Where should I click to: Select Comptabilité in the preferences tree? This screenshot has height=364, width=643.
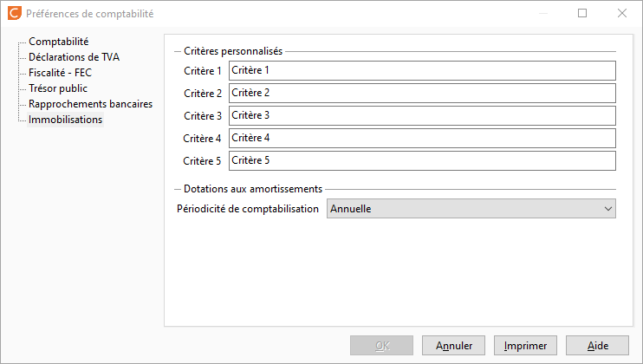pyautogui.click(x=59, y=42)
